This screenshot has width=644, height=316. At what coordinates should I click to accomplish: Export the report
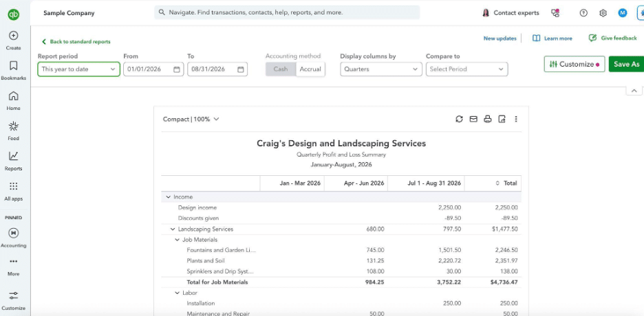pyautogui.click(x=502, y=119)
